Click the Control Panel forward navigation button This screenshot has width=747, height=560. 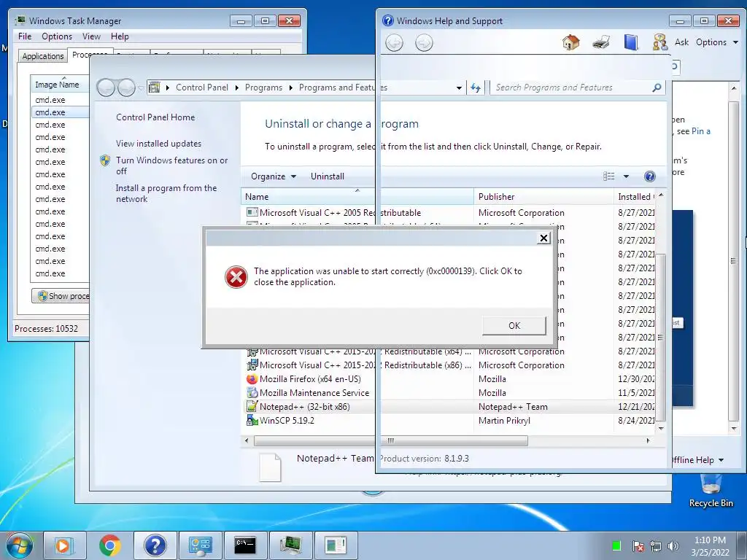click(126, 87)
